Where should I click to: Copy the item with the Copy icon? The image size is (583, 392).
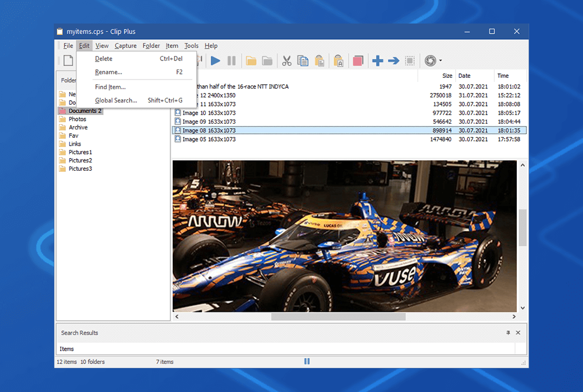click(303, 60)
